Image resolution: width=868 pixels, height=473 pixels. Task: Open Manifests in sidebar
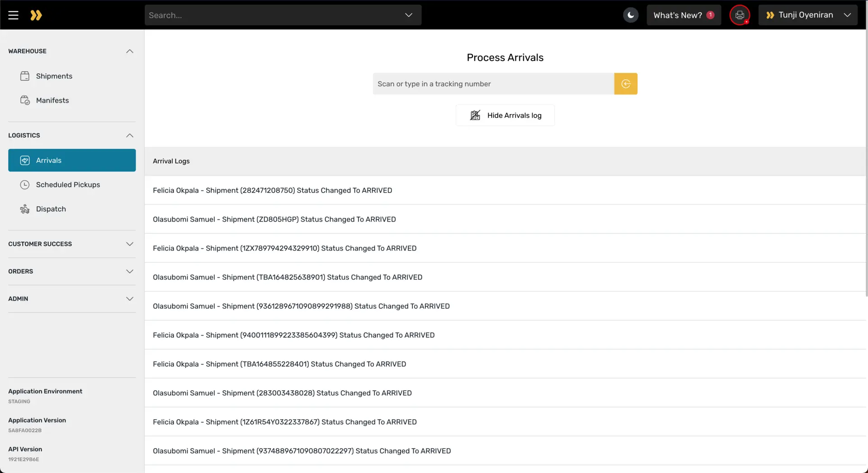pos(72,100)
